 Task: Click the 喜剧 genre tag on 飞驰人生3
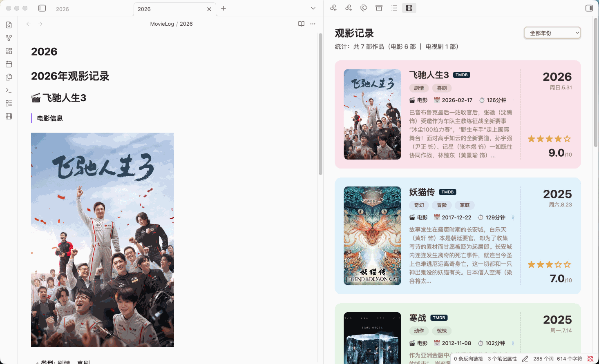[x=442, y=88]
